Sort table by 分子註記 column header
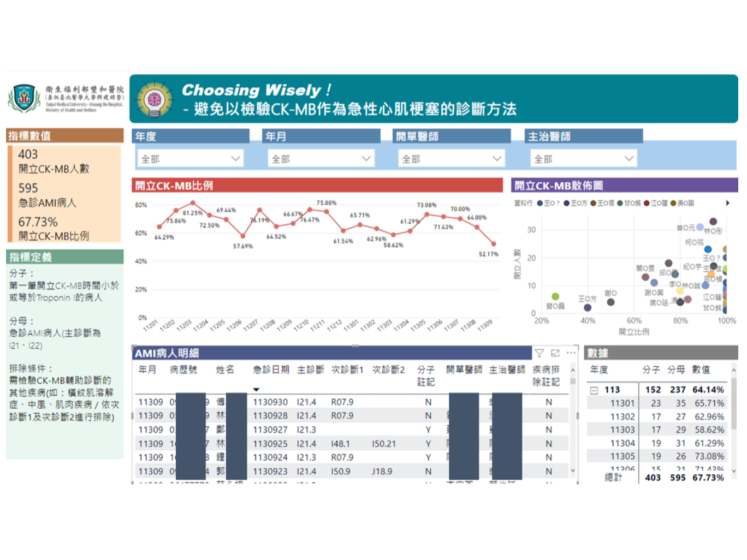The width and height of the screenshot is (747, 560). [426, 376]
